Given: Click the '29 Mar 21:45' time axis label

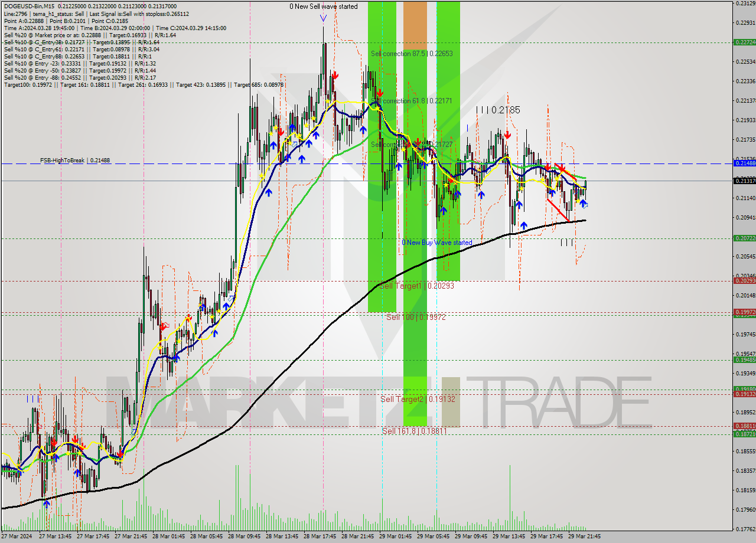Looking at the screenshot, I should pyautogui.click(x=585, y=537).
